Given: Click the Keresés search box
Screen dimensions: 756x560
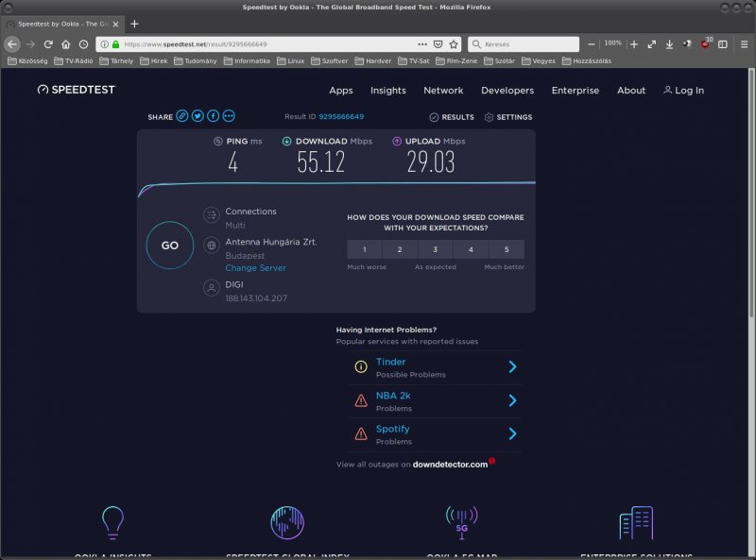Looking at the screenshot, I should click(524, 44).
